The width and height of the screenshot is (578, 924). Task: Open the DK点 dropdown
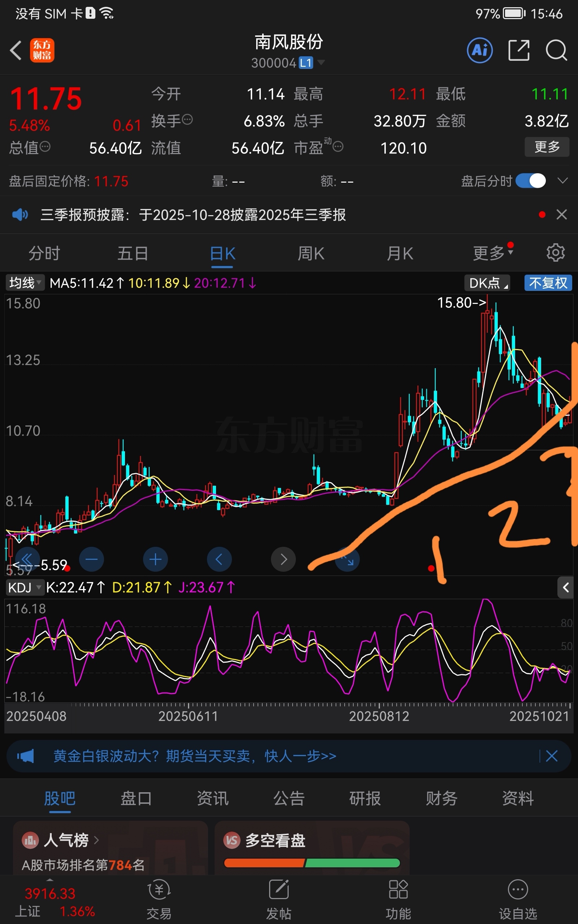[x=487, y=283]
